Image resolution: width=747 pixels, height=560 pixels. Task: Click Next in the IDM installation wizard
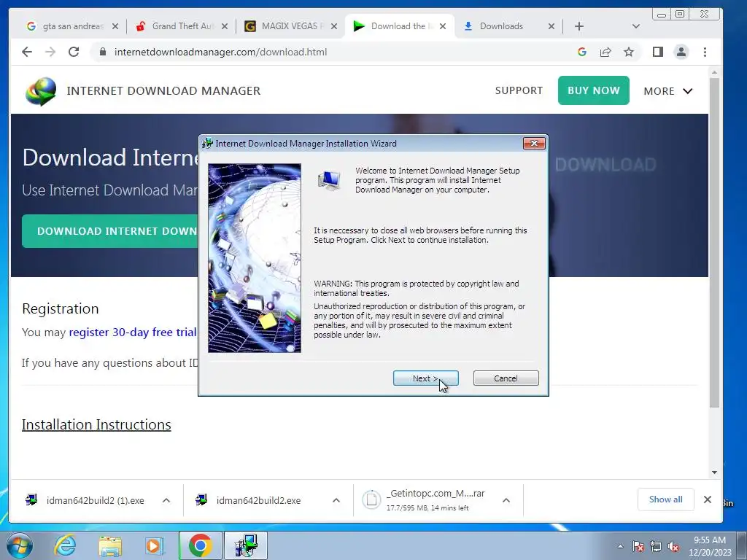(x=425, y=378)
